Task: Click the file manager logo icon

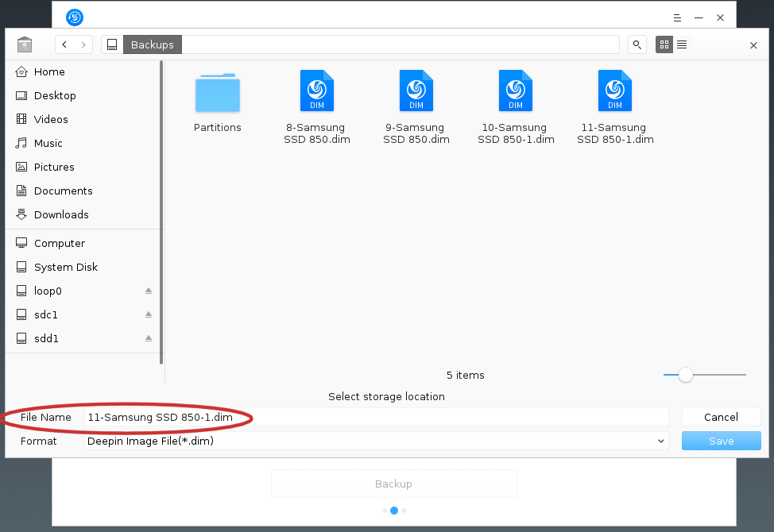Action: (x=24, y=45)
